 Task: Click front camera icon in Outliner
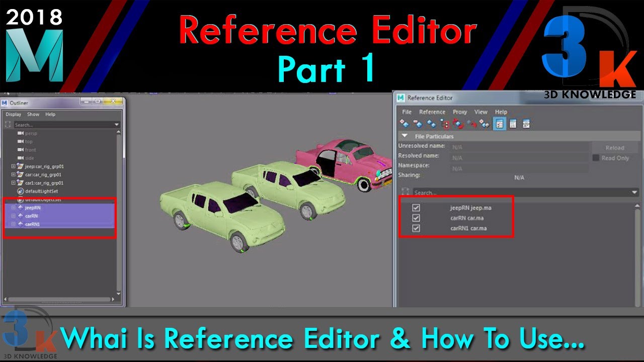[x=21, y=150]
